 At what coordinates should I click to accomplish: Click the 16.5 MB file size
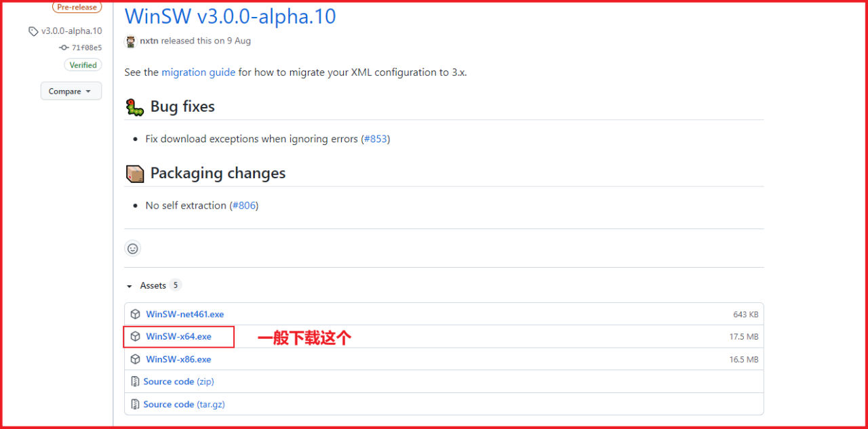tap(744, 359)
